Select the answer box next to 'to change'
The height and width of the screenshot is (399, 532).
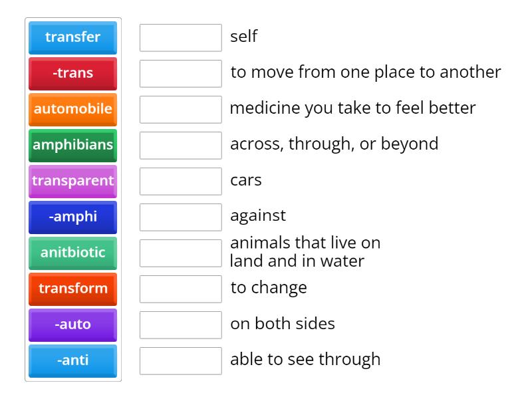pos(180,289)
